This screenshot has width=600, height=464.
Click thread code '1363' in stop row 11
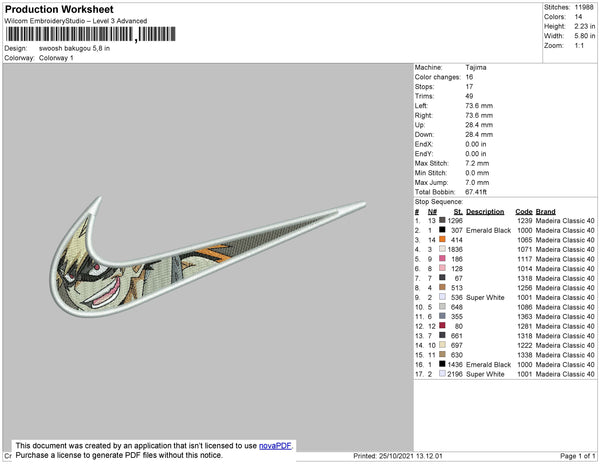525,316
